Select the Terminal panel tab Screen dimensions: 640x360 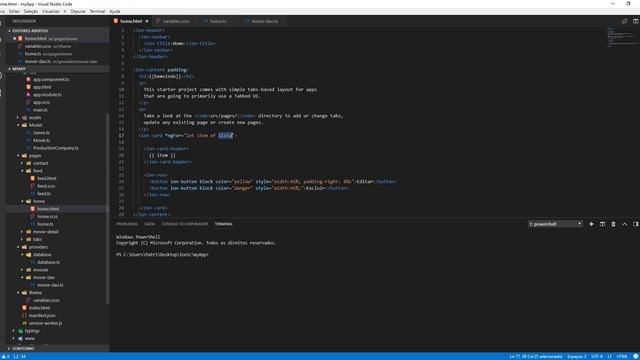[x=224, y=224]
